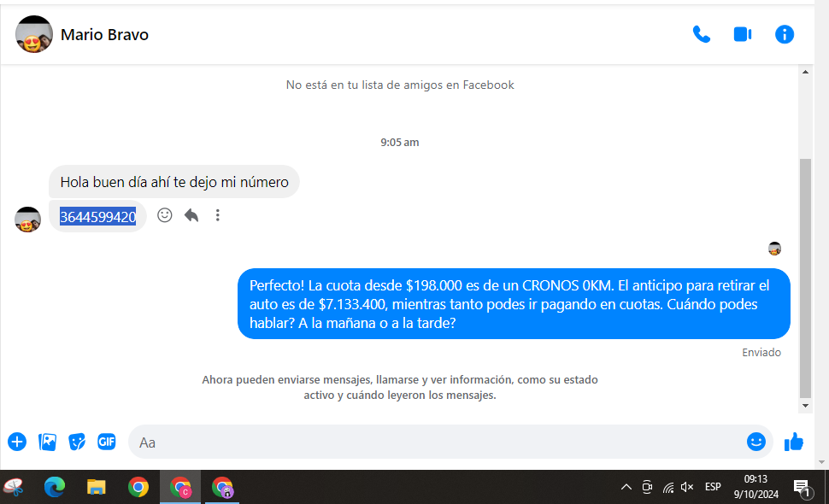Open the GIF picker
Screen dimensions: 829x504
point(106,442)
